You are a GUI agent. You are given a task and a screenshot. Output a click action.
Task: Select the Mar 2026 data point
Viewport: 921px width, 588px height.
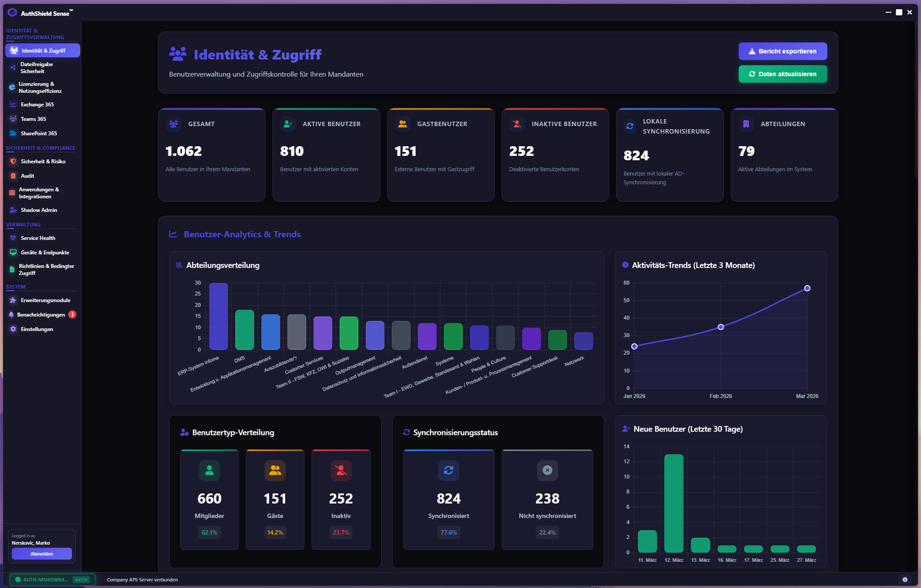(x=807, y=288)
